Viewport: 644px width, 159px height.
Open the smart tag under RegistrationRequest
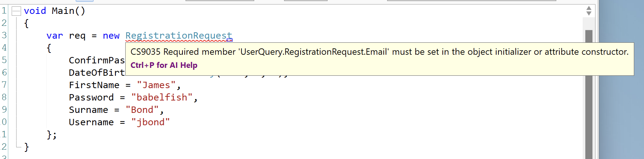tap(229, 40)
